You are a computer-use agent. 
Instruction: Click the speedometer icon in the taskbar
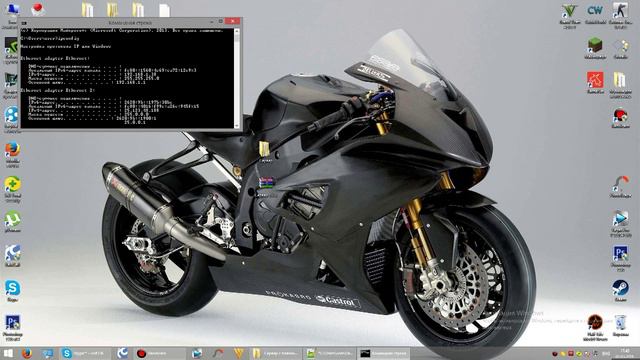pos(218,353)
